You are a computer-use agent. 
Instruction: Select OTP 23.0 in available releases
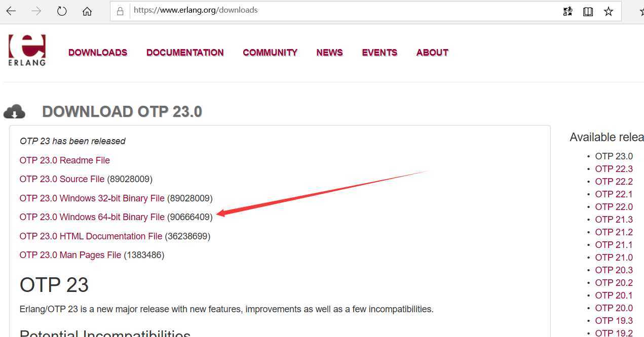[614, 156]
